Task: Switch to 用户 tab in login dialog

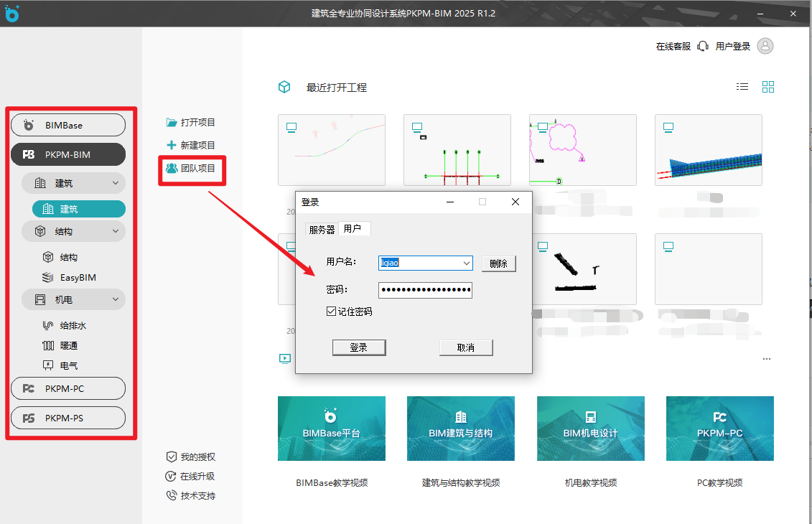Action: [x=354, y=228]
